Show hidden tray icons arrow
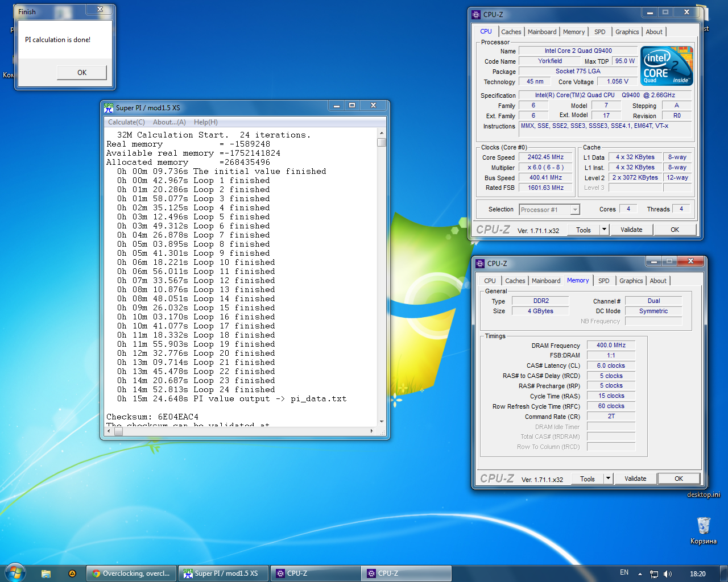 [x=640, y=574]
